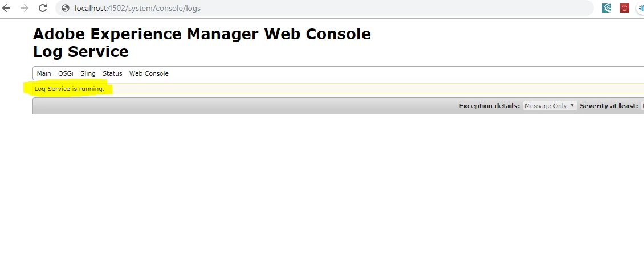Focus the localhost:4502 address bar
Viewport: 644px width, 280px height.
pyautogui.click(x=324, y=8)
